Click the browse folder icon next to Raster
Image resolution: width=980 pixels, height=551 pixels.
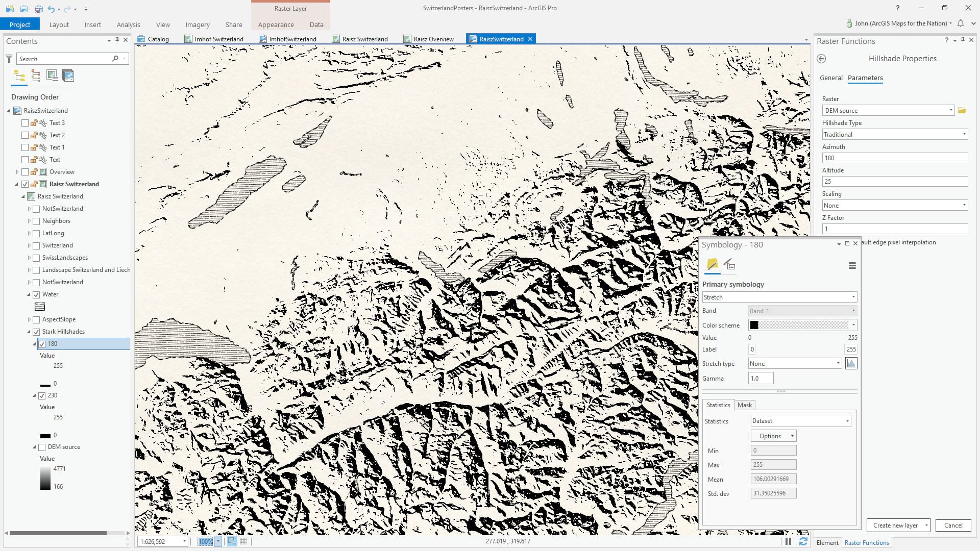(x=962, y=110)
